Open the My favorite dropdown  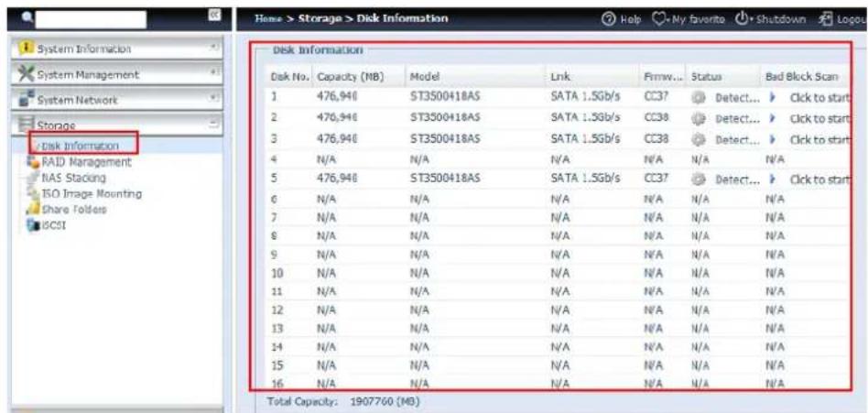click(688, 19)
